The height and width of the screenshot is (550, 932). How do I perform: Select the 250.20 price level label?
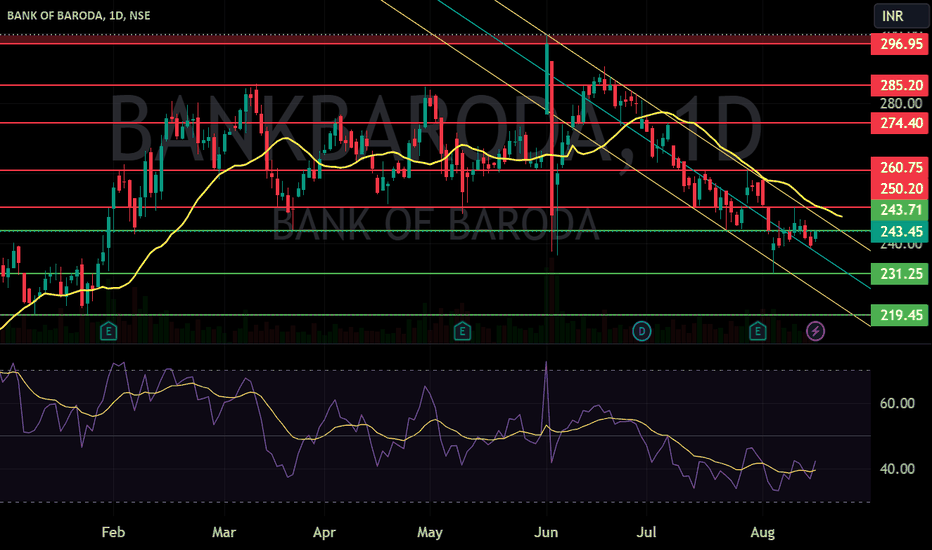point(900,189)
